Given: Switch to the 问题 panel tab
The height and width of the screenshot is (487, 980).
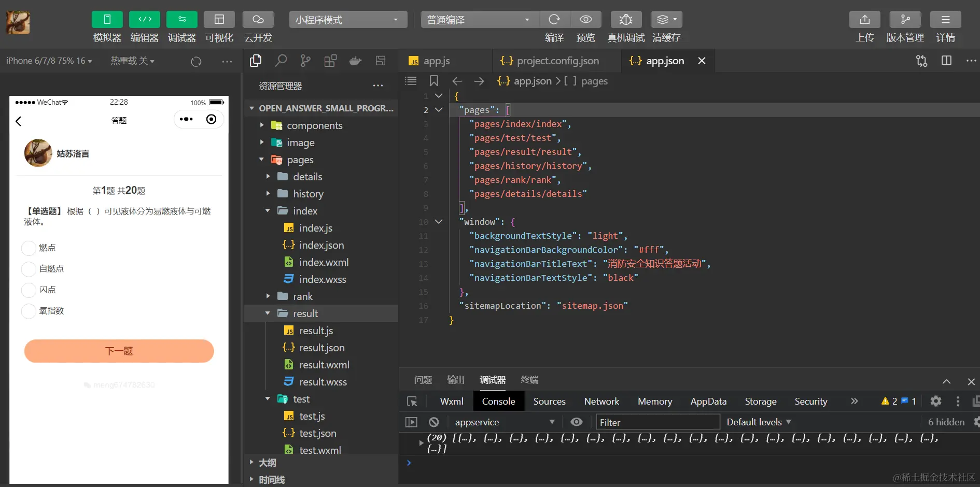Looking at the screenshot, I should [x=423, y=380].
